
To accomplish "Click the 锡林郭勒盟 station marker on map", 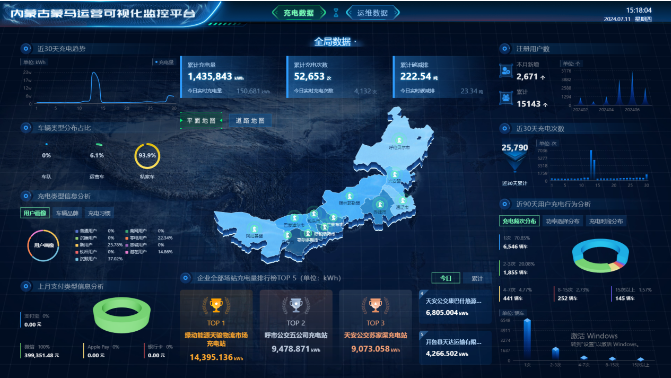I will coord(350,196).
